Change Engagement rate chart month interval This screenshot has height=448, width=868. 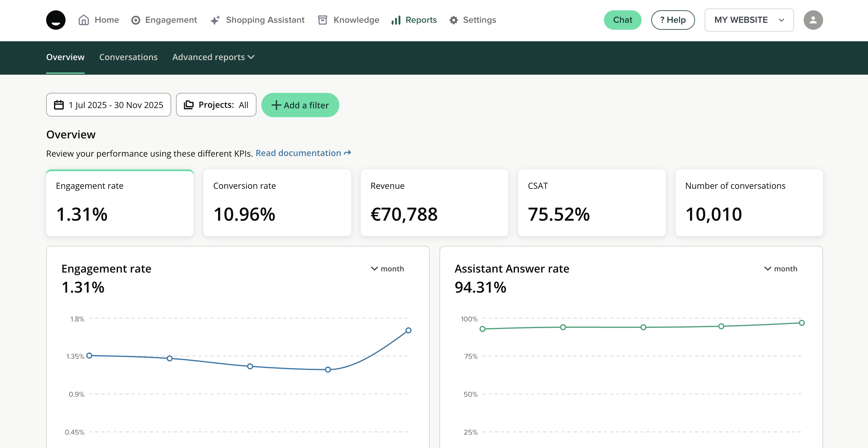click(387, 269)
